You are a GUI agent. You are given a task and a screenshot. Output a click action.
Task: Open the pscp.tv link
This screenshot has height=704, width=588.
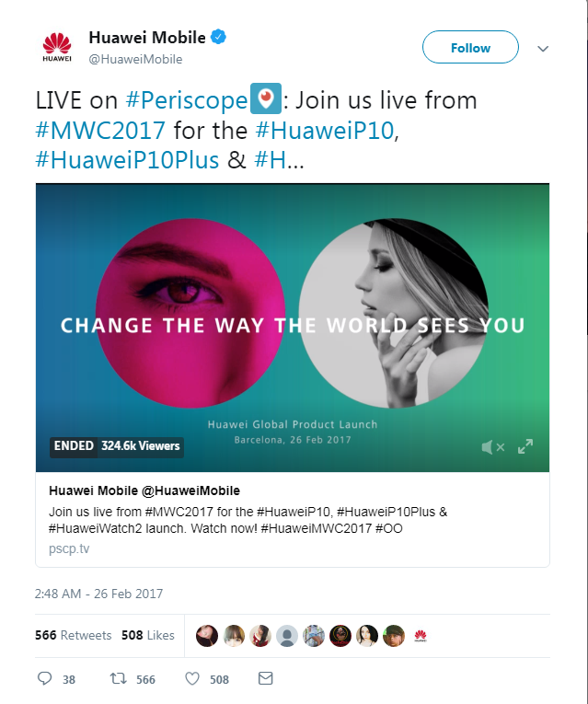click(69, 548)
